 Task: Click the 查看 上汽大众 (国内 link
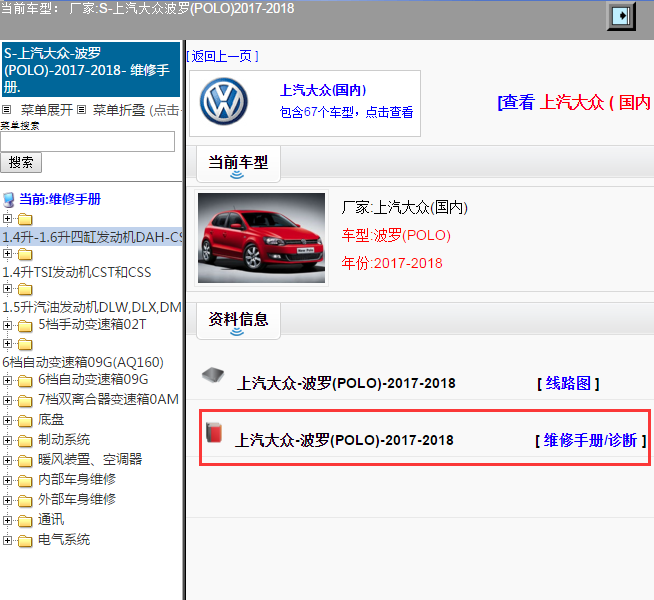[x=575, y=102]
